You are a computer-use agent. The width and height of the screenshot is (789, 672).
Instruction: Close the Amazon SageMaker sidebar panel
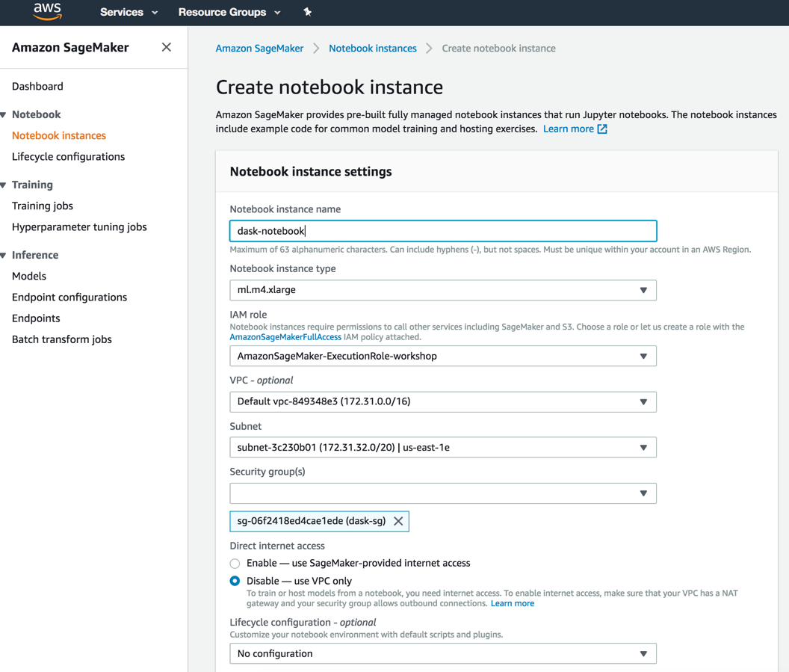167,47
